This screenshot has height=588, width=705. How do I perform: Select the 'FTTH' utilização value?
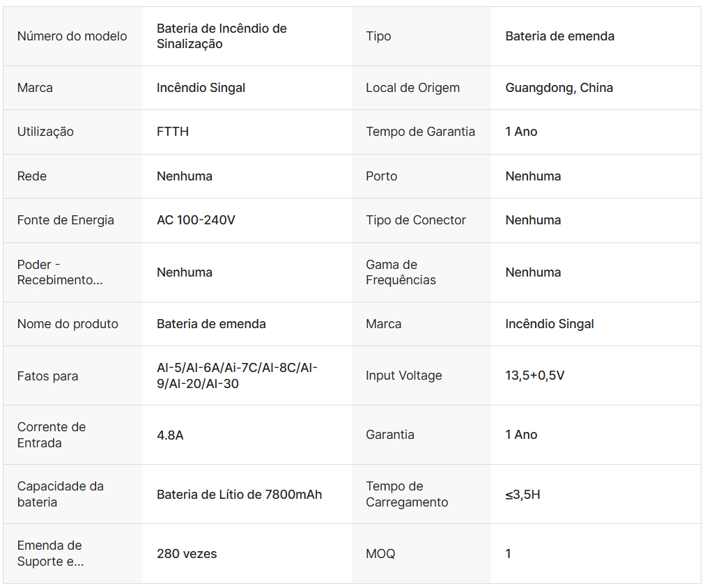173,132
